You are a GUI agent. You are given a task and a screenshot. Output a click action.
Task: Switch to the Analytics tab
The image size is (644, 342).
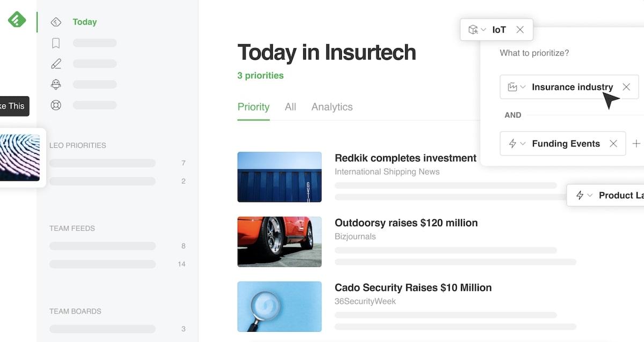[x=332, y=107]
